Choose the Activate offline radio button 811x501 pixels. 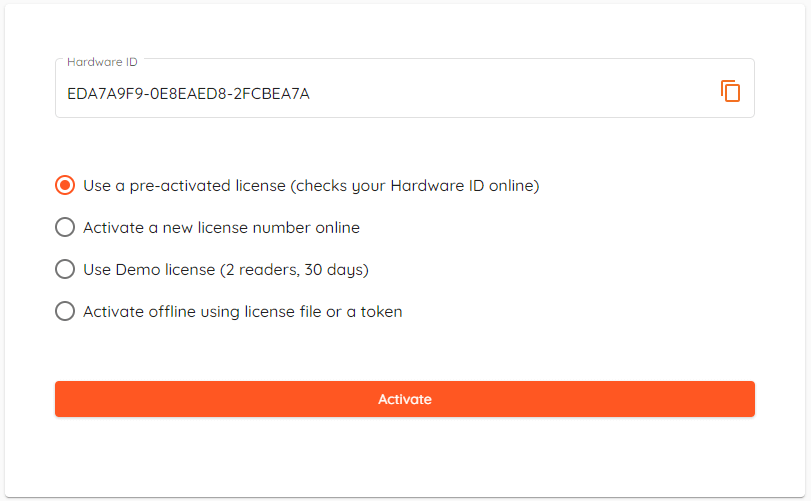[x=65, y=311]
